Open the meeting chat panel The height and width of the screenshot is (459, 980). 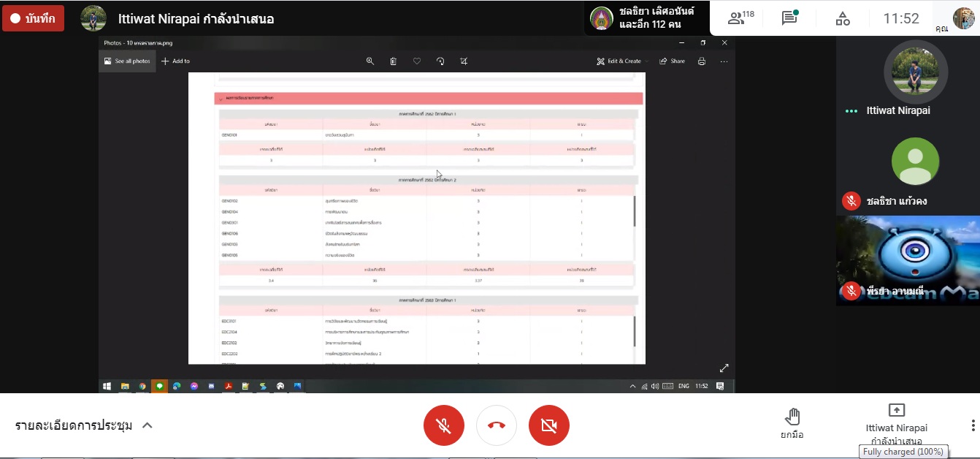[789, 18]
